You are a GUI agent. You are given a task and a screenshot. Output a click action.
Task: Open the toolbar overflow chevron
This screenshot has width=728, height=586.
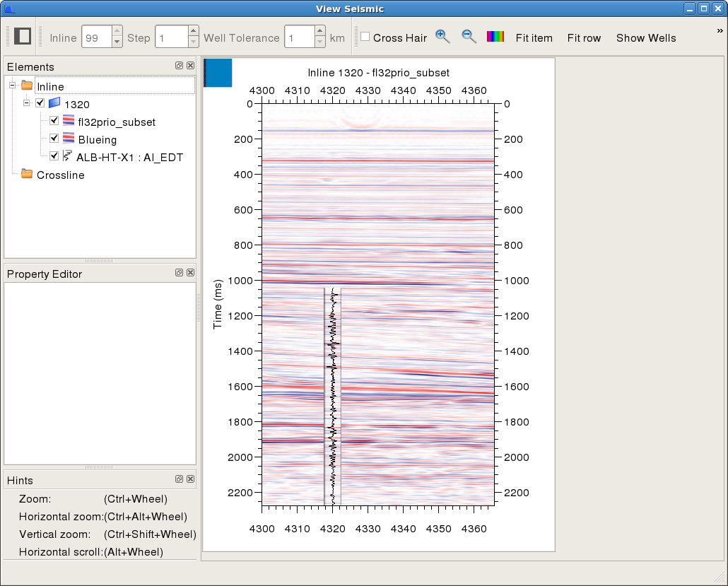(x=720, y=30)
